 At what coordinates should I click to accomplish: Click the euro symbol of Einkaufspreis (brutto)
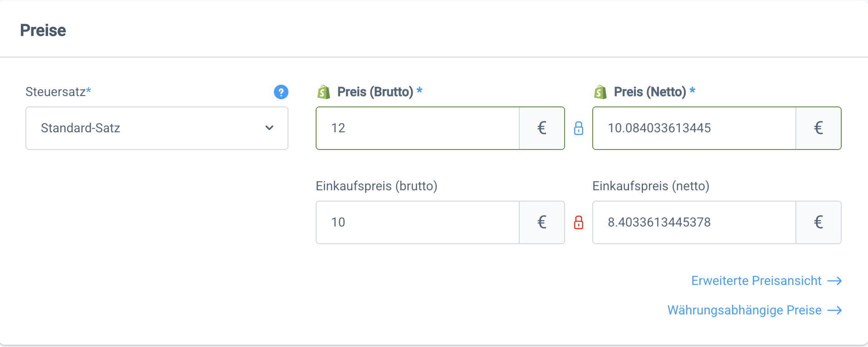point(541,222)
